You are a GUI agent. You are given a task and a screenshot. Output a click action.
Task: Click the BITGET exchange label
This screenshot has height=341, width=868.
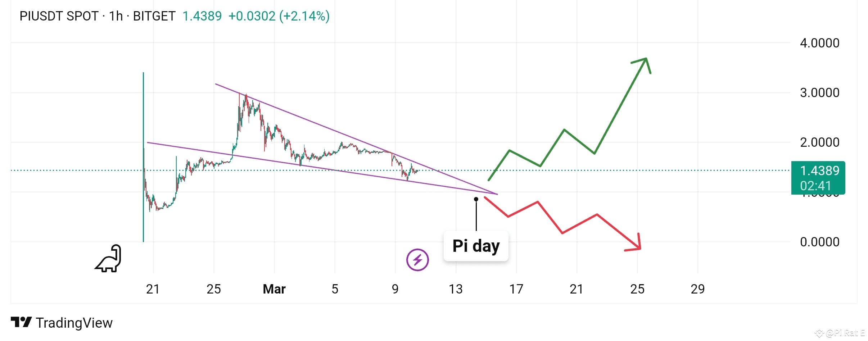pos(154,16)
